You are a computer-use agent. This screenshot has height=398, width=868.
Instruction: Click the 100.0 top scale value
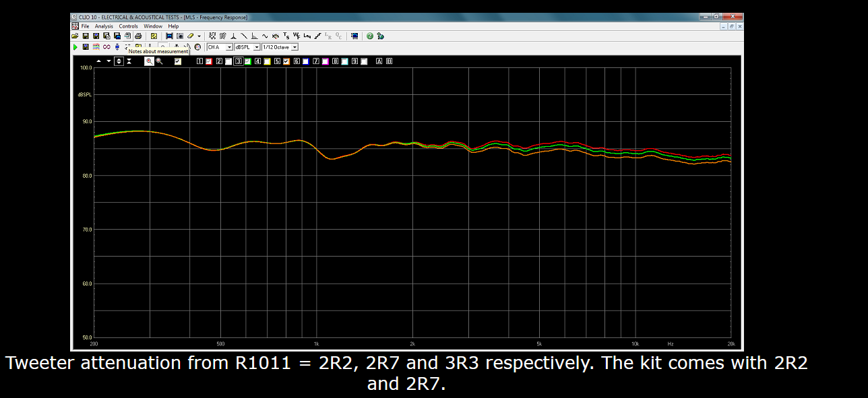point(86,68)
